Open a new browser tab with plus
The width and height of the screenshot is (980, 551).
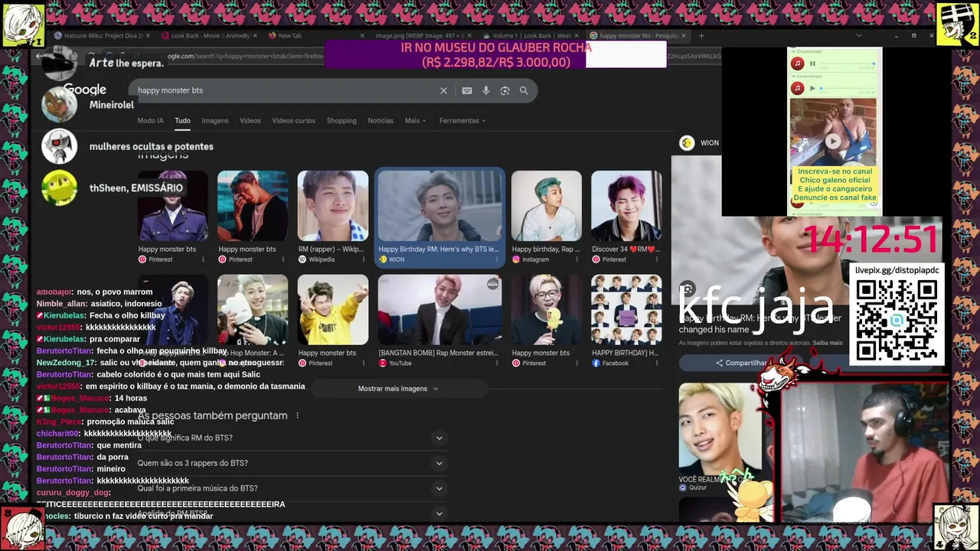point(701,35)
